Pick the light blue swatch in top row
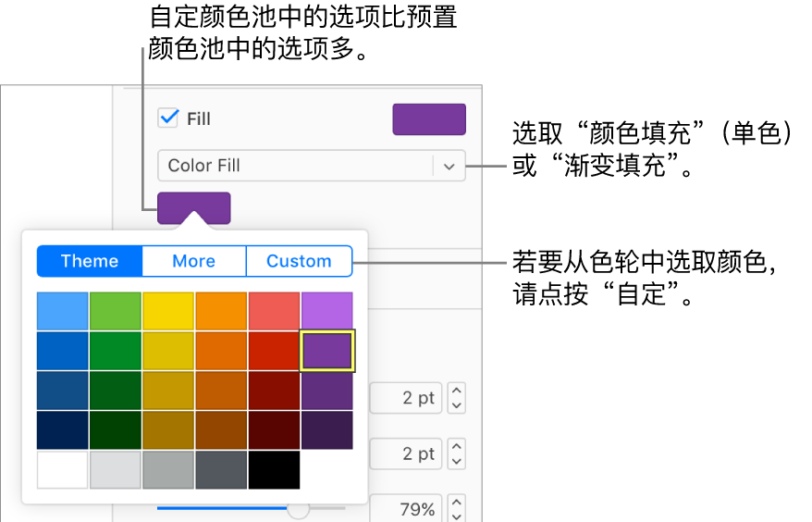 click(x=62, y=311)
